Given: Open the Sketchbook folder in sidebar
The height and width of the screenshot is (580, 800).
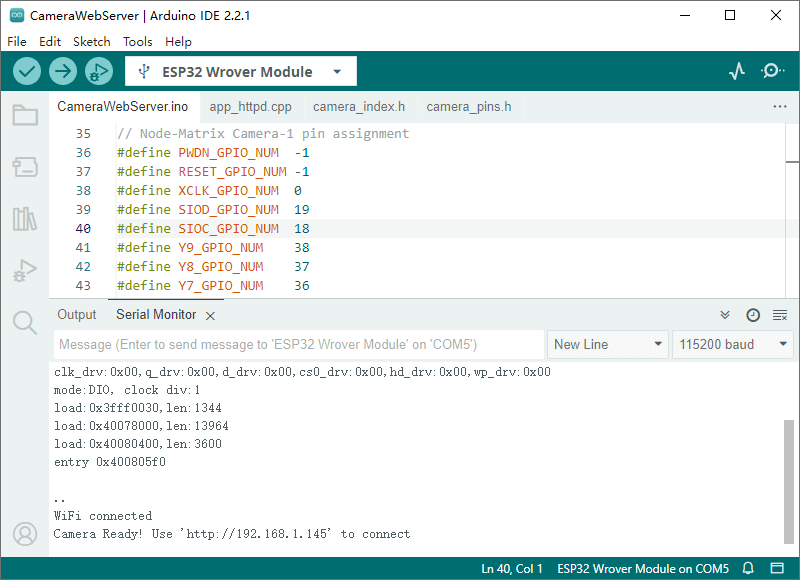Looking at the screenshot, I should pos(25,115).
